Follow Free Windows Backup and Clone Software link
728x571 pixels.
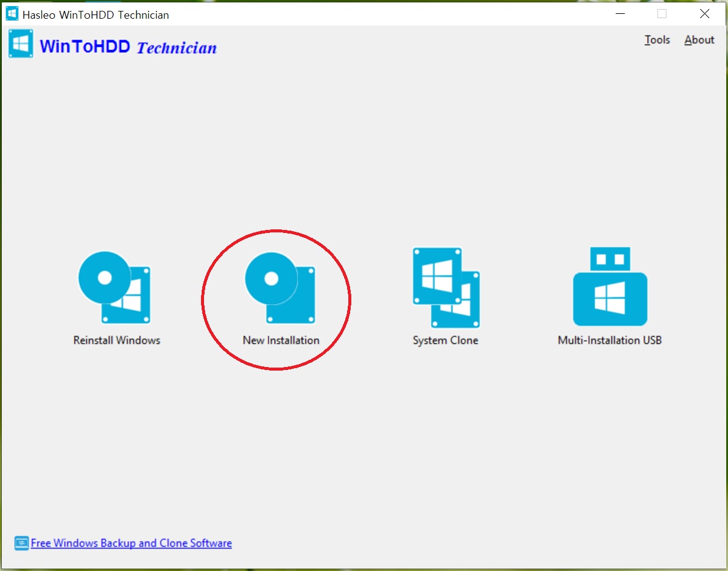pos(131,543)
